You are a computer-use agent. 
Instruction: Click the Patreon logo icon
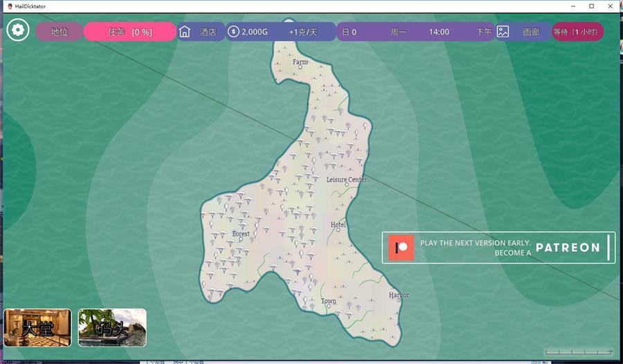coord(401,248)
